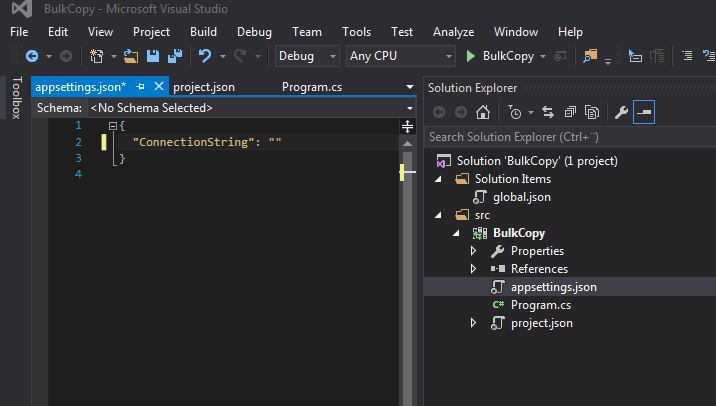Click the Search Solution Explorer field

click(x=560, y=136)
